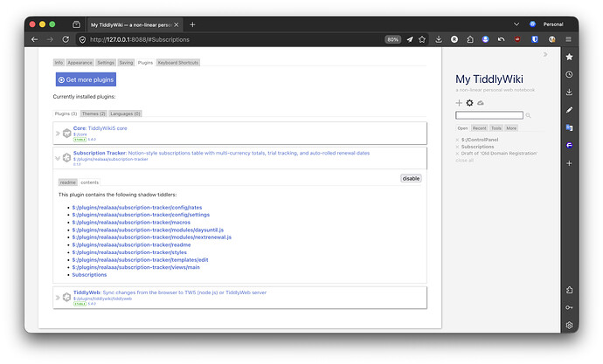Open the Saving tab
Viewport: 603px width, 364px height.
pos(126,63)
